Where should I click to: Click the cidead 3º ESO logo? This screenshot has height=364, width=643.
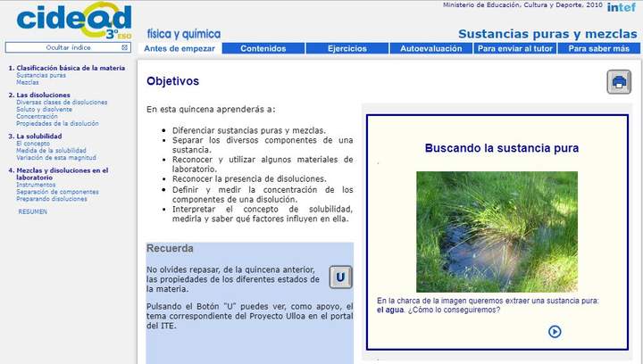click(x=74, y=21)
